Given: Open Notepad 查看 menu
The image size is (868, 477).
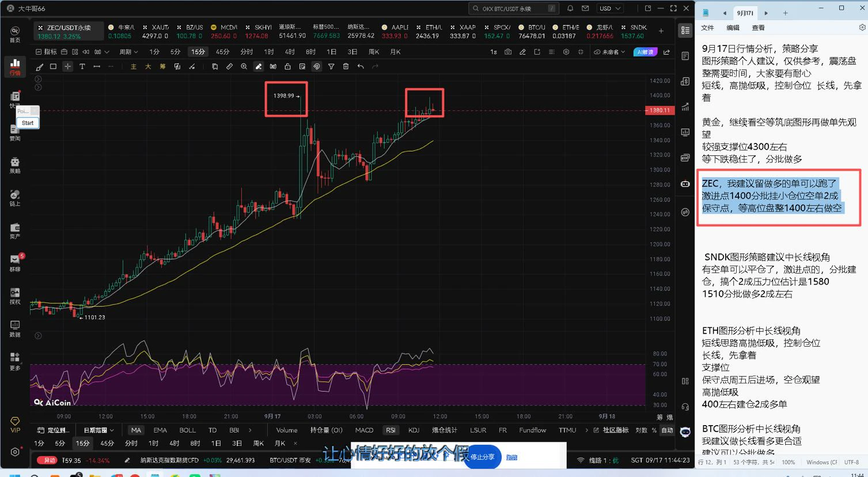Looking at the screenshot, I should point(758,28).
